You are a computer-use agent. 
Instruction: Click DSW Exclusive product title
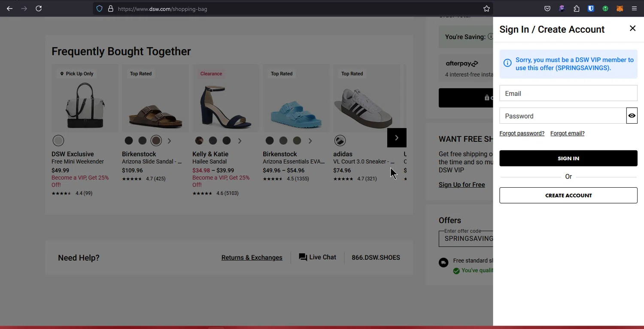(x=73, y=154)
